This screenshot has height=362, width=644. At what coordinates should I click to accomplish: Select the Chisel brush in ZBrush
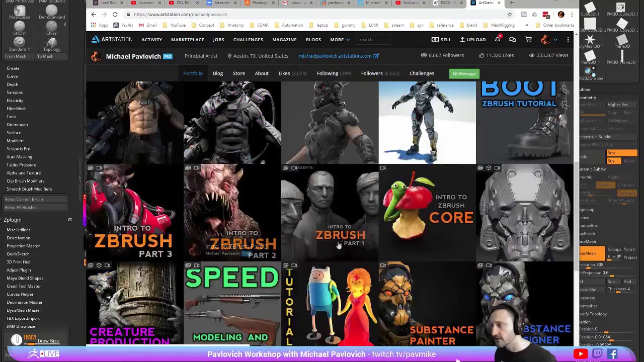51,28
